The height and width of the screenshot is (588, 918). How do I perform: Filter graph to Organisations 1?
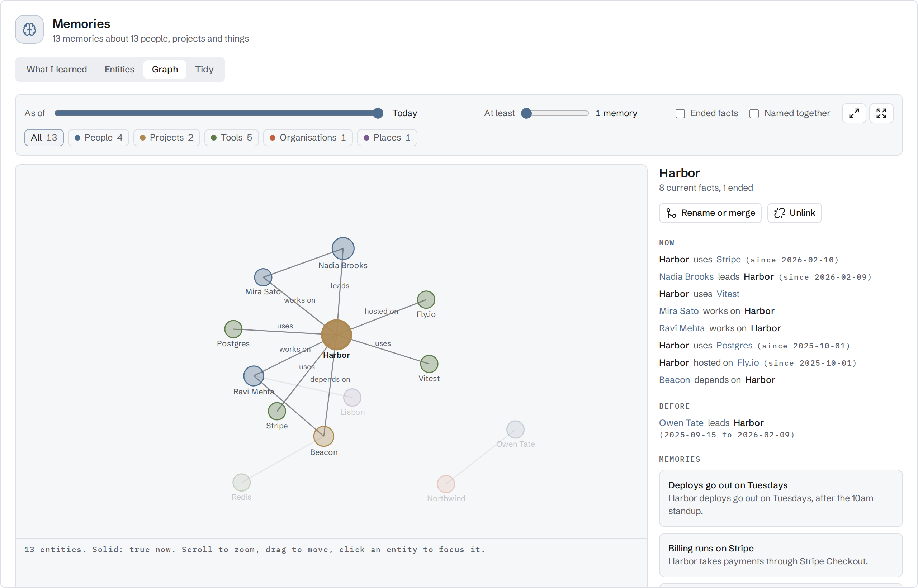point(308,137)
